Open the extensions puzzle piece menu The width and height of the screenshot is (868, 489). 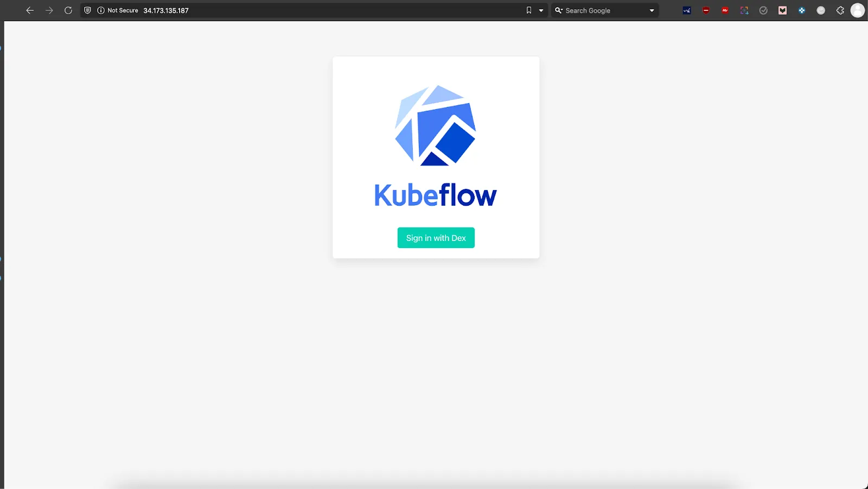[x=840, y=10]
